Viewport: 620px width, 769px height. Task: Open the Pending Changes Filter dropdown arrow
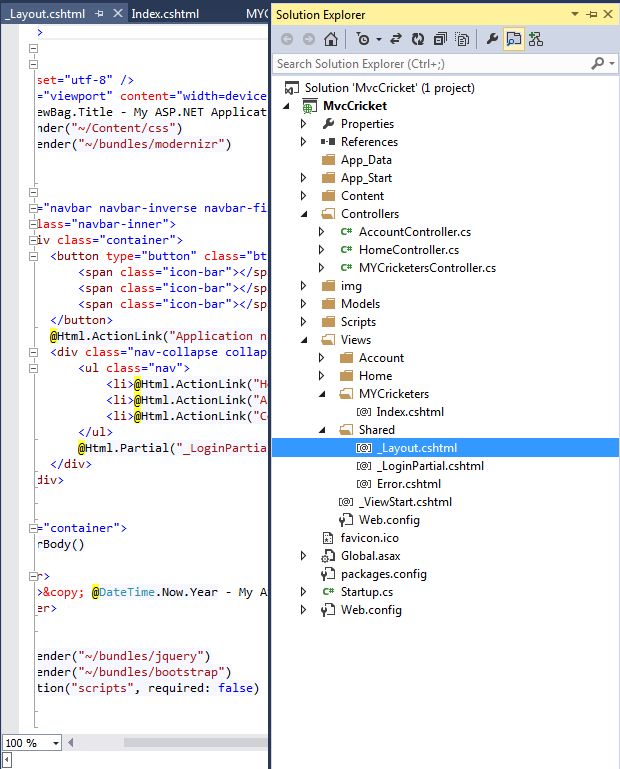(379, 39)
